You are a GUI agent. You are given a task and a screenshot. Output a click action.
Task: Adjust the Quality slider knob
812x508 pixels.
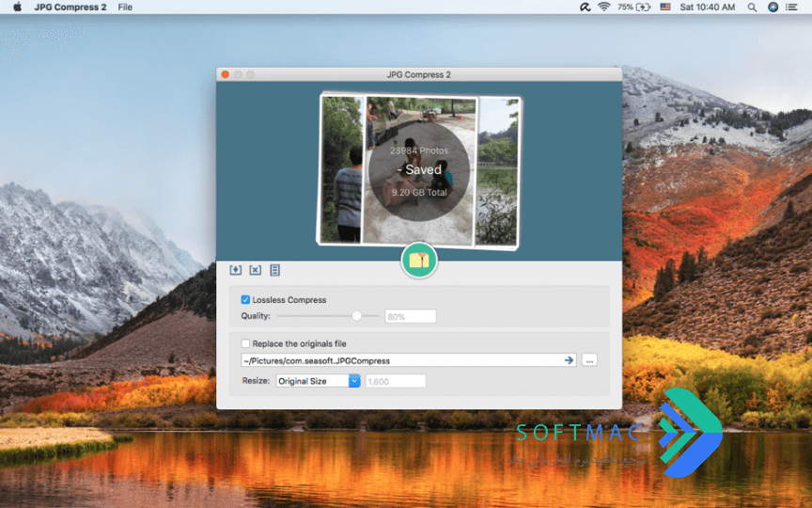tap(357, 316)
